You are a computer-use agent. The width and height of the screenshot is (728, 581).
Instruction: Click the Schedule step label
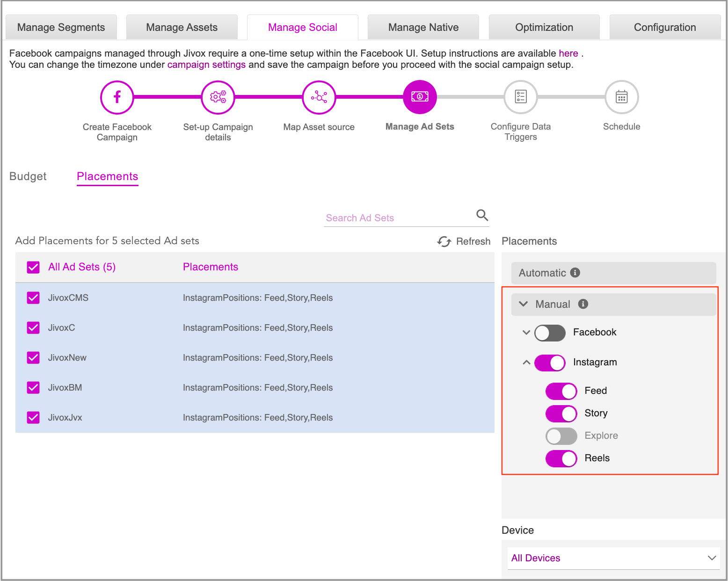[x=621, y=126]
